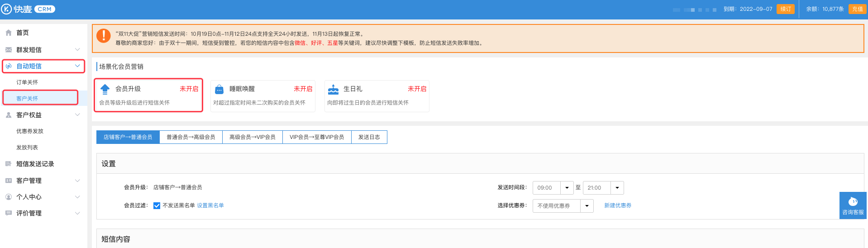The width and height of the screenshot is (868, 248).
Task: Click the profile icon beside 个人中心
Action: click(x=9, y=197)
